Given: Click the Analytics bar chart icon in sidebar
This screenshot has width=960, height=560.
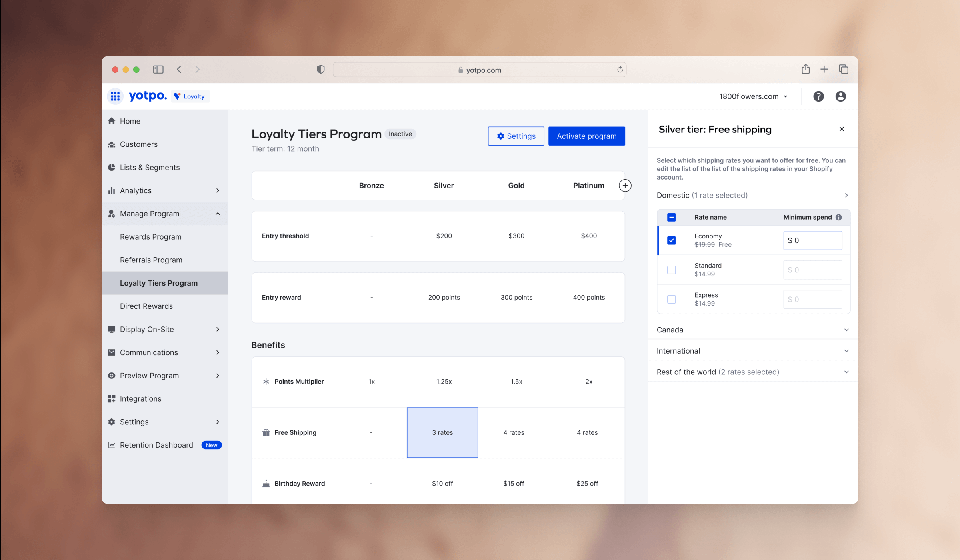Looking at the screenshot, I should click(x=112, y=190).
